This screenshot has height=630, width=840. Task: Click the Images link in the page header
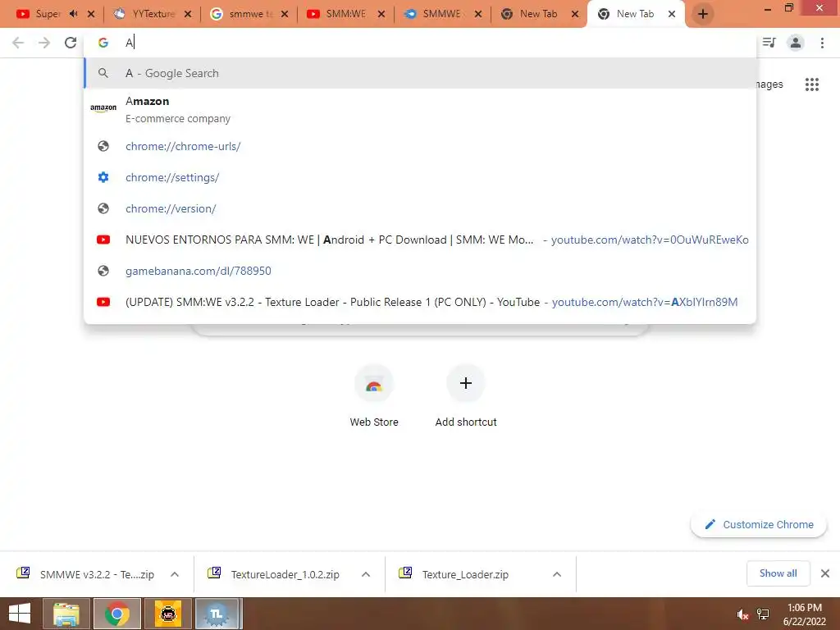click(x=769, y=84)
